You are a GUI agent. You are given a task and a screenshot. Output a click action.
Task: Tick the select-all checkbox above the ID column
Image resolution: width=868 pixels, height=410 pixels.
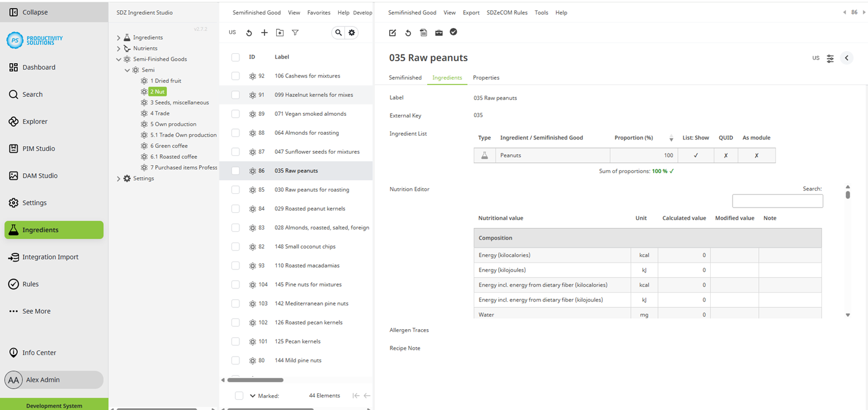coord(235,57)
